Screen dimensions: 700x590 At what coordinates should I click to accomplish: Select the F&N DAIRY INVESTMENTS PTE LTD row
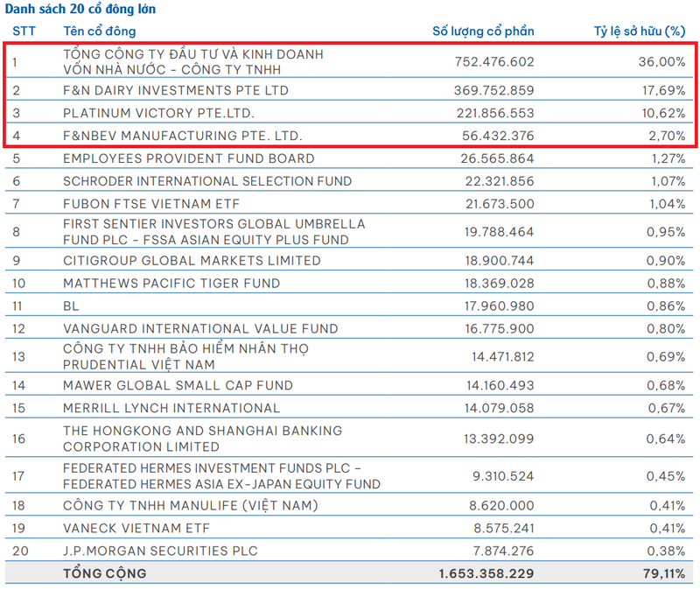pos(176,90)
